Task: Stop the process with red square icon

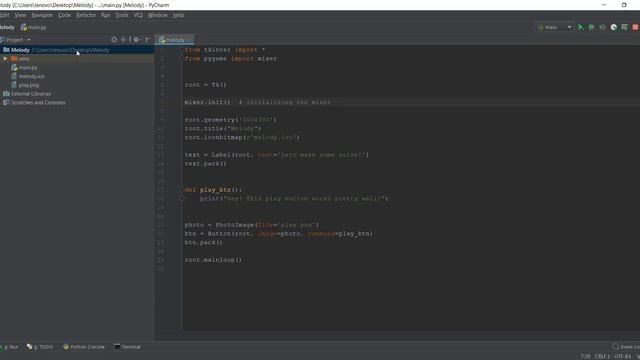Action: click(636, 27)
